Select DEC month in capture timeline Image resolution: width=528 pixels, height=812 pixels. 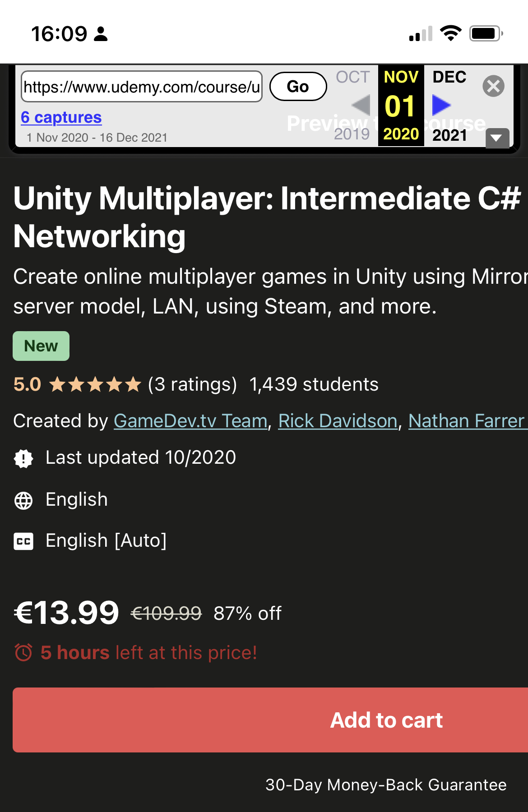[x=449, y=77]
